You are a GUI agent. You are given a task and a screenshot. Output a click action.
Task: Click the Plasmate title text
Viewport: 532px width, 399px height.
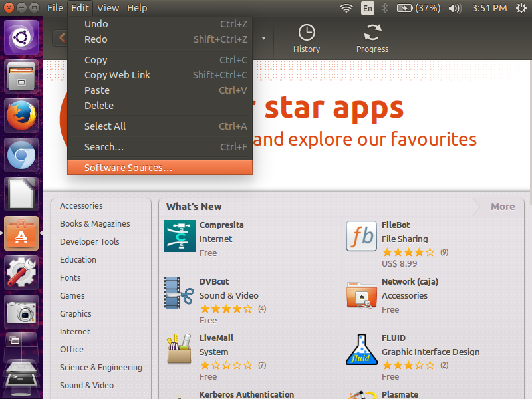point(400,394)
